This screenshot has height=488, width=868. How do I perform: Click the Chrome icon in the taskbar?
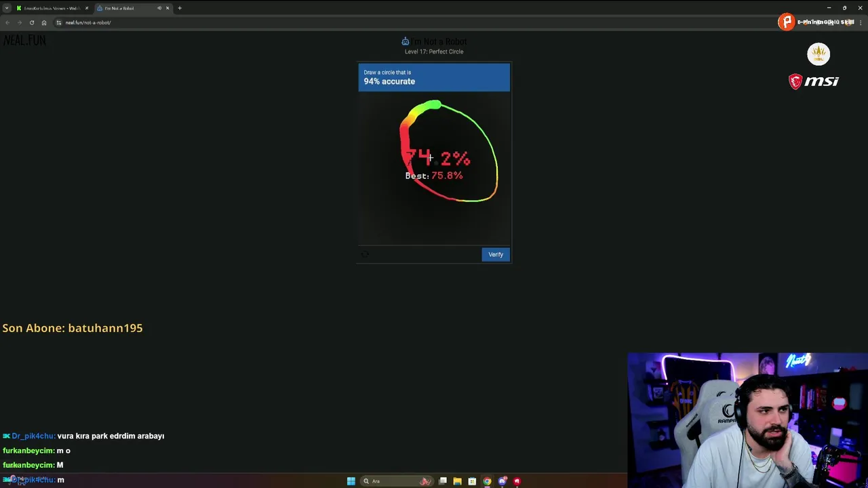point(487,481)
